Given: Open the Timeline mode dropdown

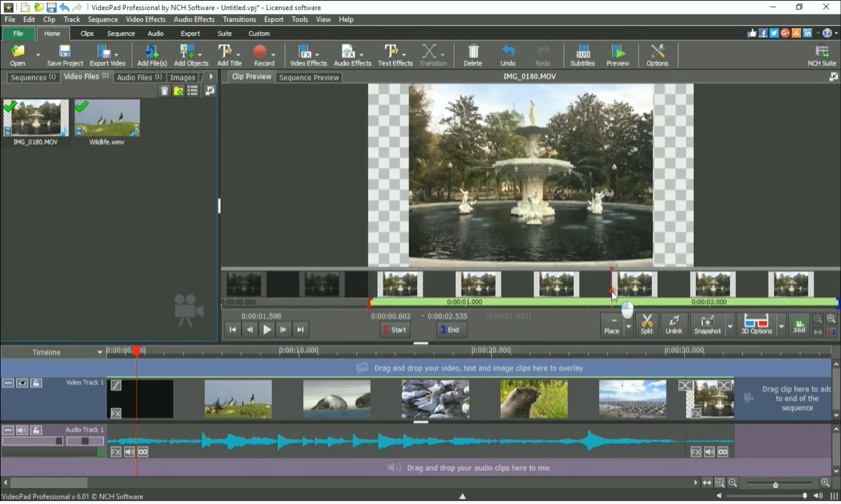Looking at the screenshot, I should coord(100,352).
